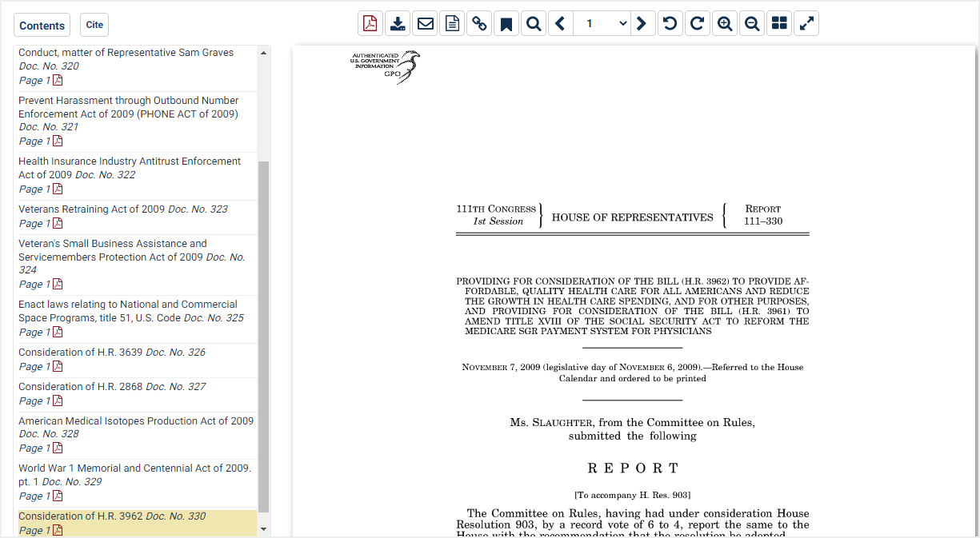This screenshot has height=538, width=980.
Task: Open the Contents panel
Action: coord(42,25)
